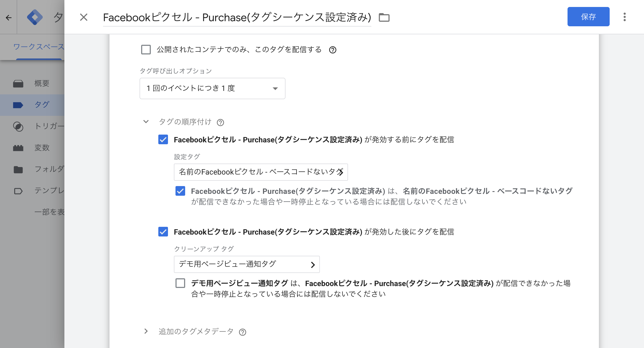The width and height of the screenshot is (644, 348).
Task: Enable 公開されたコンテナでのみ配信 checkbox
Action: click(146, 50)
